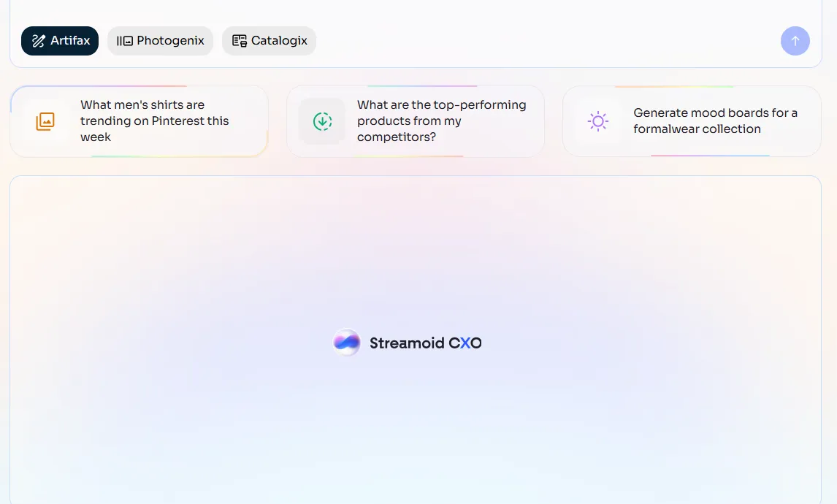The width and height of the screenshot is (837, 504).
Task: Click the CXO letters beside Streamoid
Action: pos(465,343)
